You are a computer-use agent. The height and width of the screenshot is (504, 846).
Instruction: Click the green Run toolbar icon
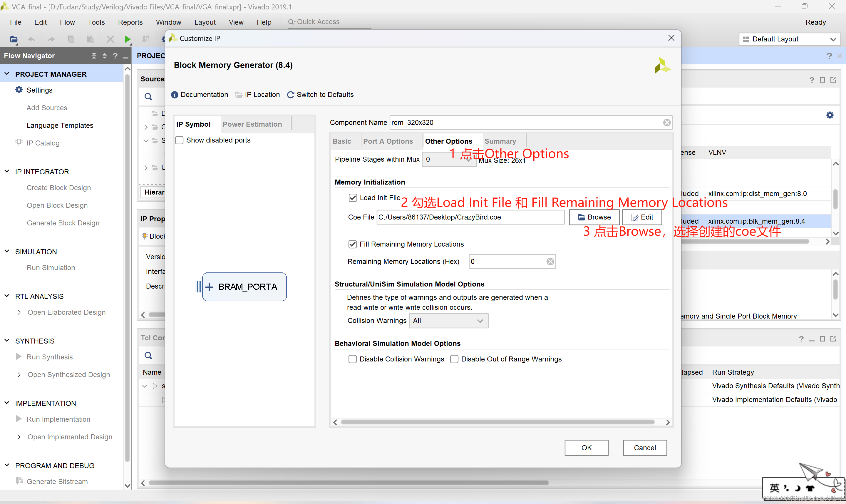coord(128,39)
